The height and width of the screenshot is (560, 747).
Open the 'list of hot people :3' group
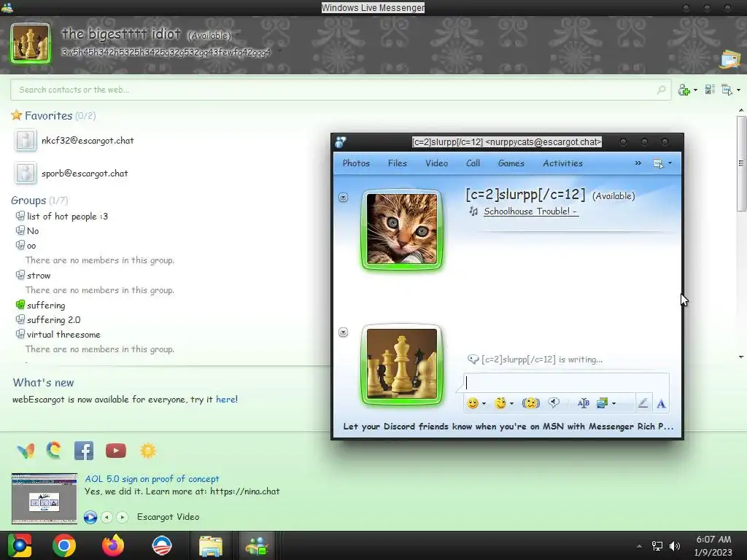(x=67, y=216)
